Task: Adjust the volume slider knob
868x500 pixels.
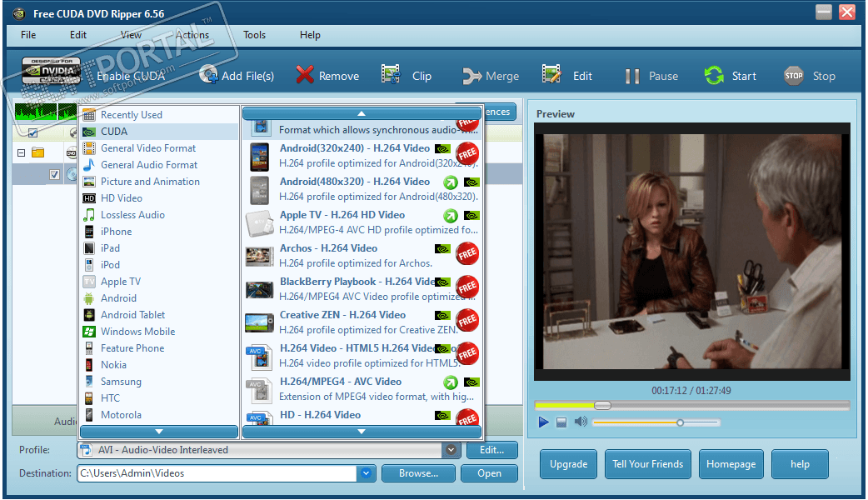Action: pyautogui.click(x=680, y=422)
